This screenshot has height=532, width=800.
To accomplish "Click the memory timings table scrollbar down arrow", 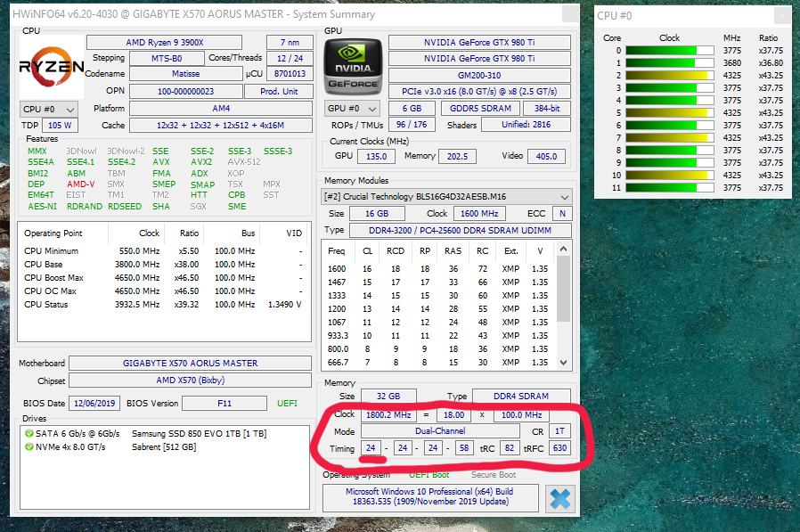I will point(563,363).
